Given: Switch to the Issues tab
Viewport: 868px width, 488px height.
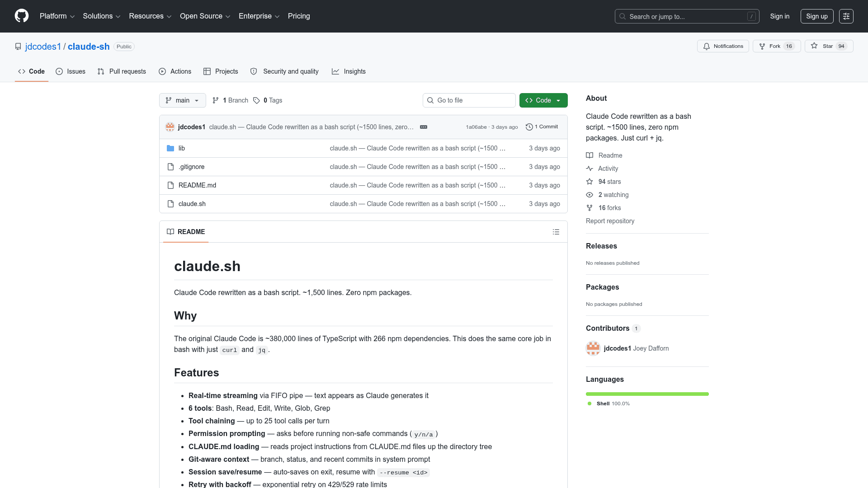Looking at the screenshot, I should (x=71, y=71).
